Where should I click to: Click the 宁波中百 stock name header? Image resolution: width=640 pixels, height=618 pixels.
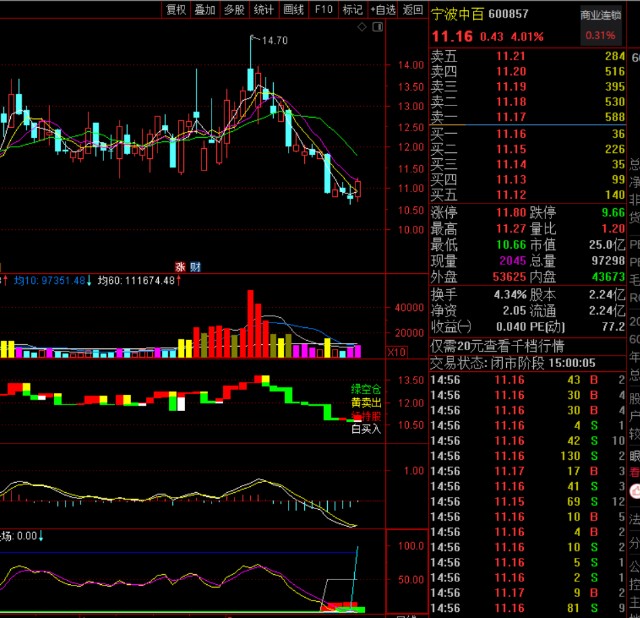coord(458,15)
